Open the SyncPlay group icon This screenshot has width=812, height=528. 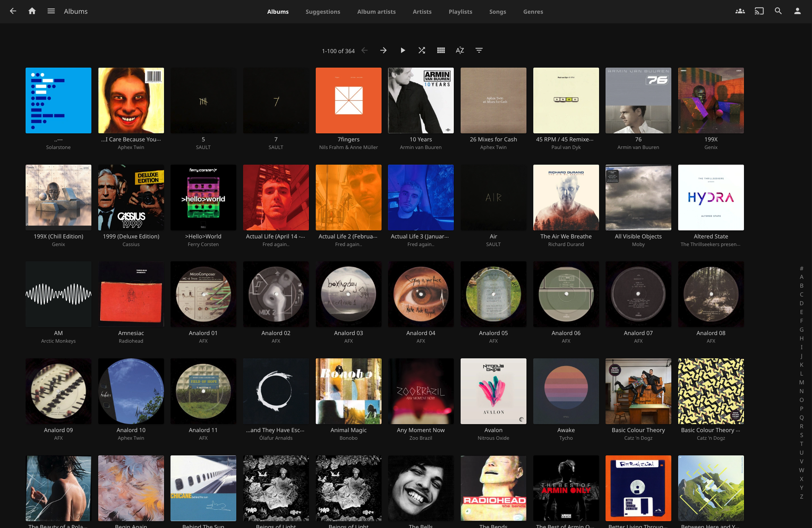click(740, 11)
